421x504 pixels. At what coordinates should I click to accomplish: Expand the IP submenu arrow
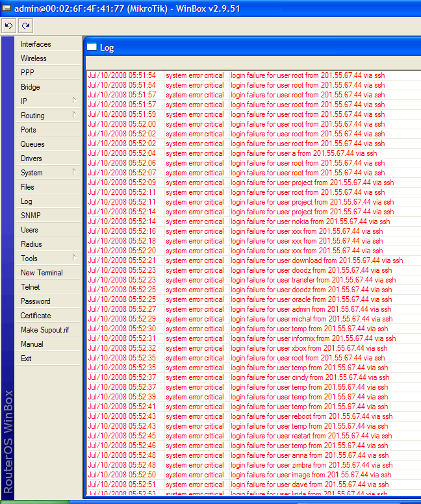tap(74, 101)
